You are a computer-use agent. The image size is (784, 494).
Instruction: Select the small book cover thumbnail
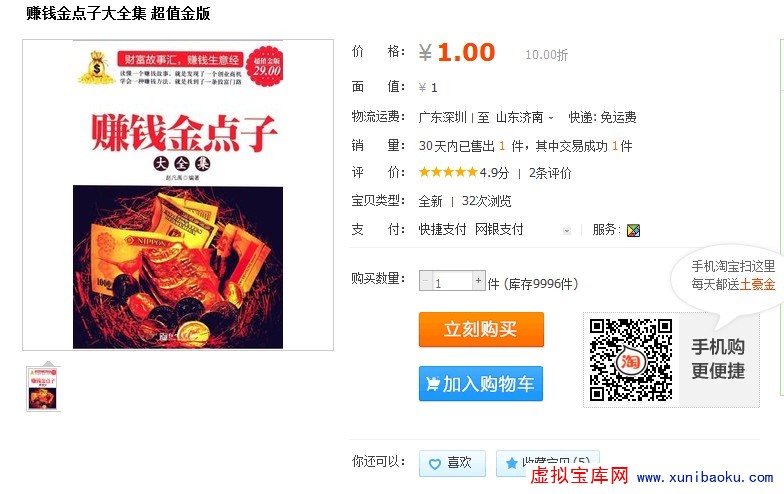click(43, 389)
